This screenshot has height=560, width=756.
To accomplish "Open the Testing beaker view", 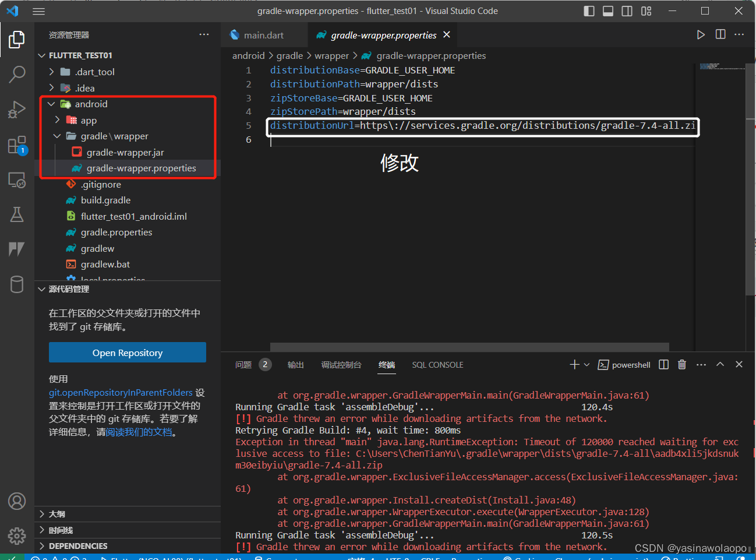I will pyautogui.click(x=17, y=214).
